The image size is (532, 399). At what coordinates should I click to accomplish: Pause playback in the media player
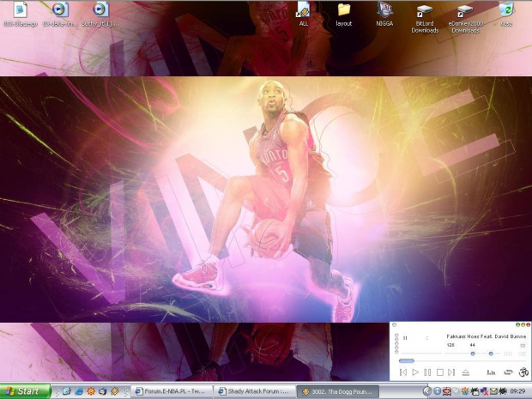[427, 372]
